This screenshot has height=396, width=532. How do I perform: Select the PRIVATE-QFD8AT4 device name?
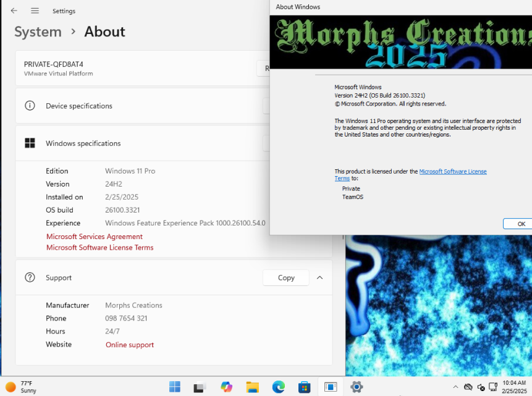[x=54, y=64]
